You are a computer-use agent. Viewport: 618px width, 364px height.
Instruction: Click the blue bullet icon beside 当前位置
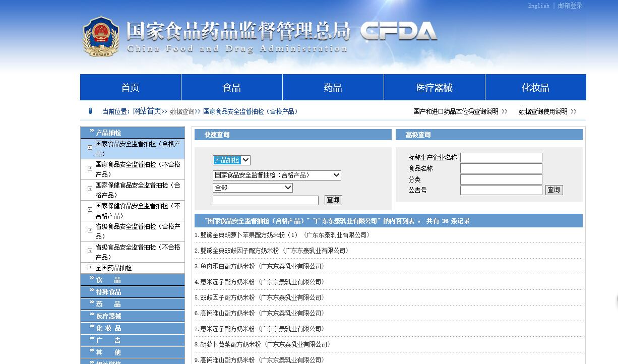(x=90, y=111)
